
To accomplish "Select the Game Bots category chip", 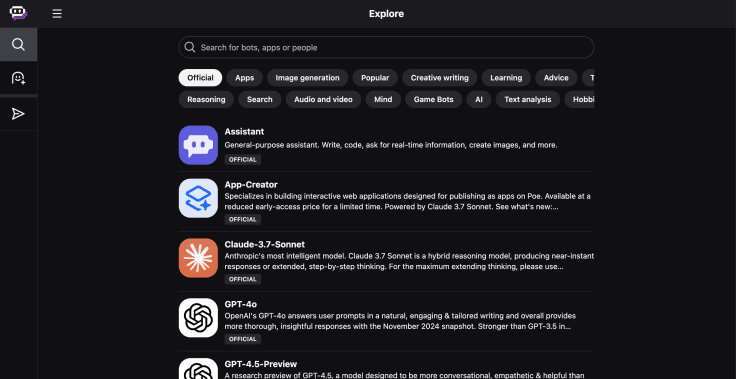I will 433,100.
